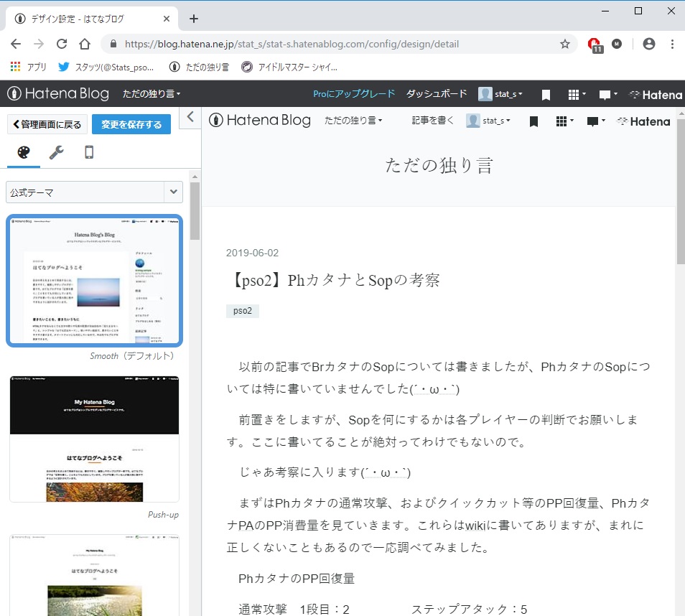Select the Push-up theme thumbnail
Viewport: 685px width, 616px height.
coord(94,439)
